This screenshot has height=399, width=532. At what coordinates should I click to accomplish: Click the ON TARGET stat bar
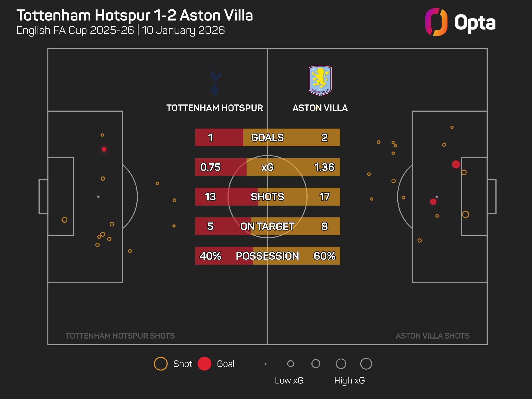267,226
